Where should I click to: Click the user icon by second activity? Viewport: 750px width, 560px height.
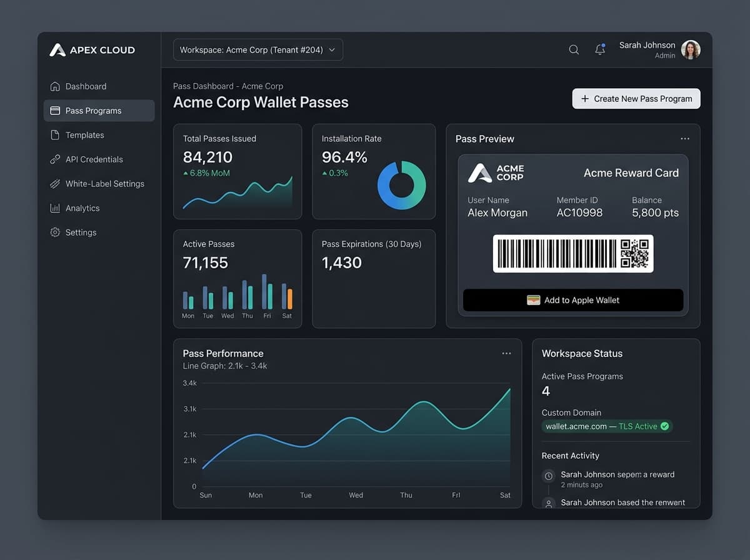[x=549, y=502]
